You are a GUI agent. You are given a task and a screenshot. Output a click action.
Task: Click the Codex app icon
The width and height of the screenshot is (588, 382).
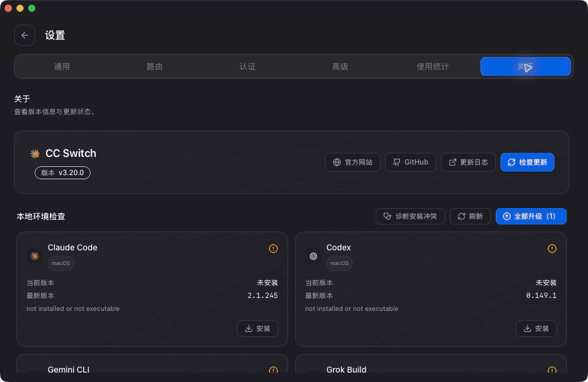(313, 256)
